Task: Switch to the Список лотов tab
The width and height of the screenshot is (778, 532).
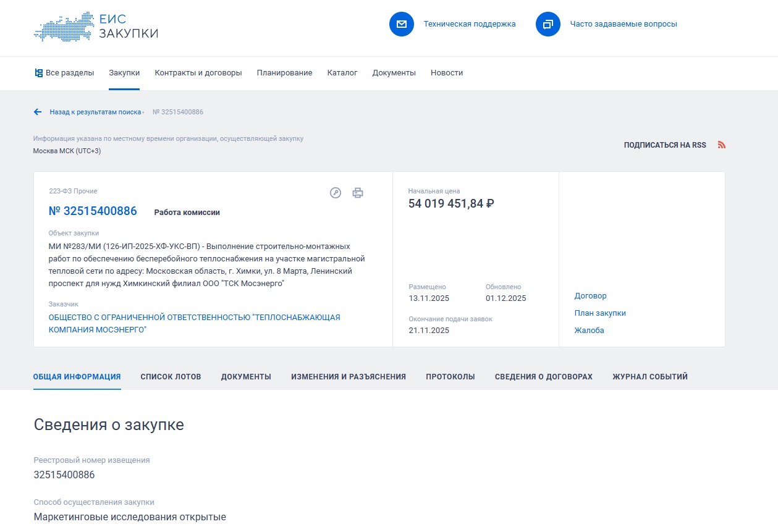Action: 171,377
